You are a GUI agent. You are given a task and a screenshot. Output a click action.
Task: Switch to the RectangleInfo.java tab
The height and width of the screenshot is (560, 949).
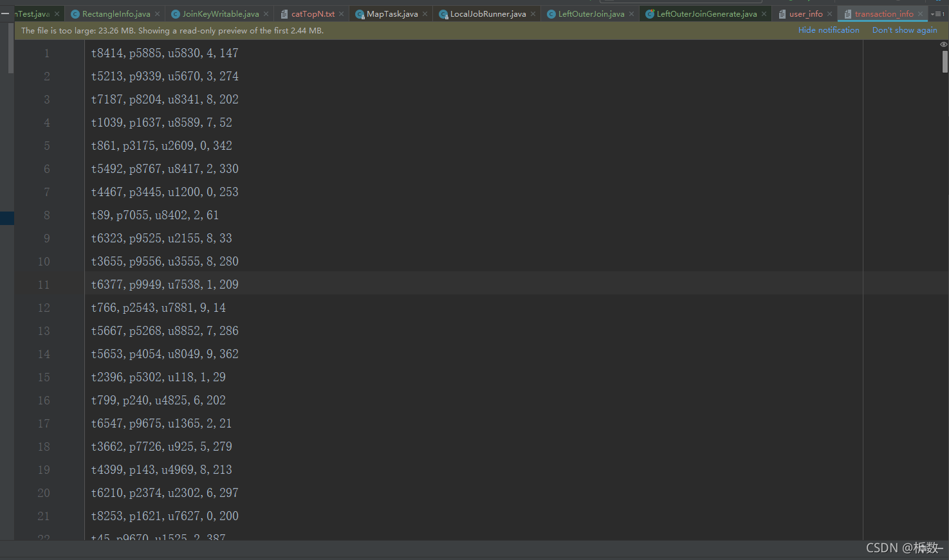click(116, 14)
